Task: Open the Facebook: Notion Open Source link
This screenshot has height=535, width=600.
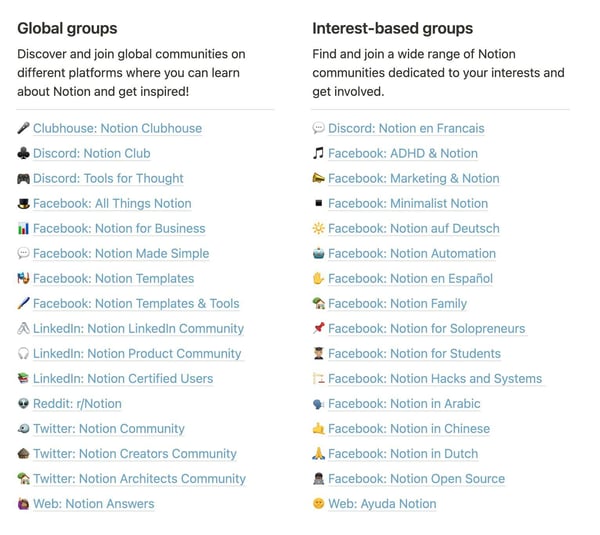Action: click(417, 479)
